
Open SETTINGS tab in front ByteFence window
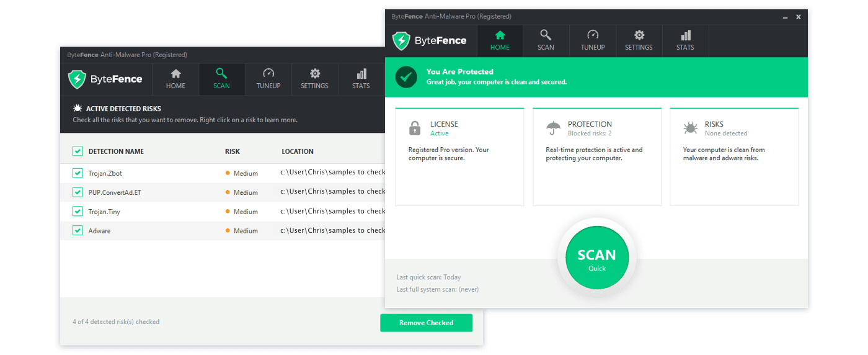coord(639,41)
